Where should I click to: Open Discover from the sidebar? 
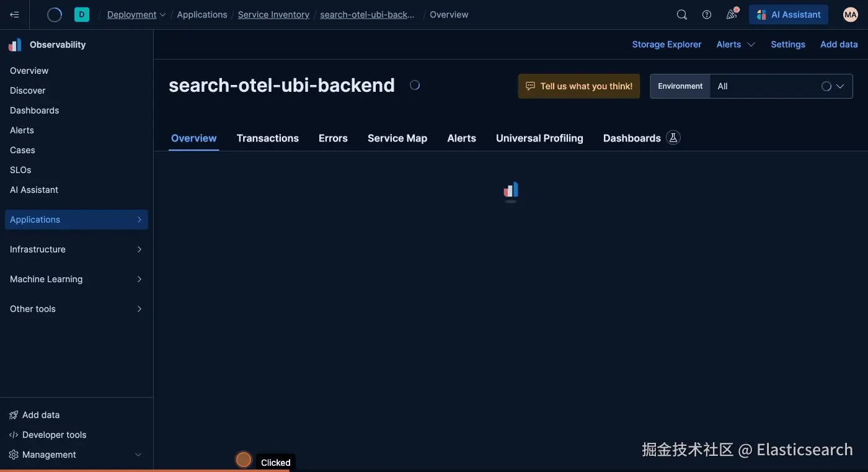tap(28, 91)
